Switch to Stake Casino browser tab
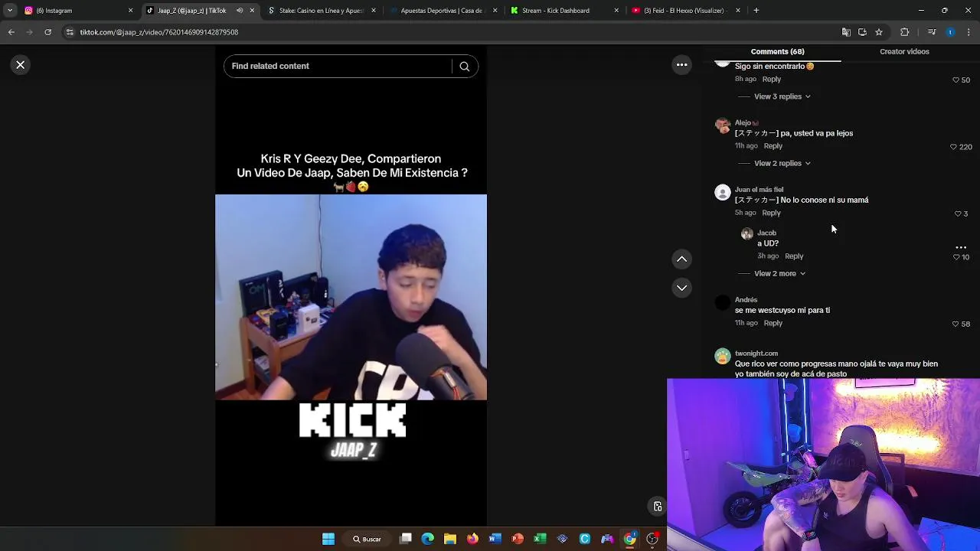The height and width of the screenshot is (551, 980). pyautogui.click(x=321, y=11)
